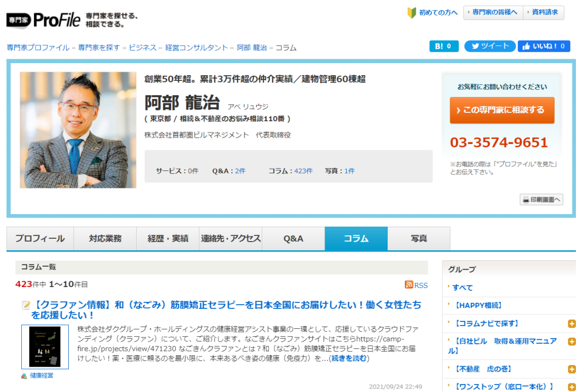Expand the 【コラムナビで探す】 group
588x392 pixels.
[x=571, y=324]
